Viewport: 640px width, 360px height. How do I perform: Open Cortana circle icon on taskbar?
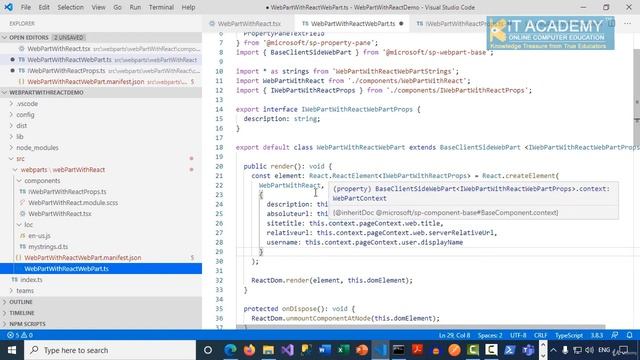coord(208,350)
